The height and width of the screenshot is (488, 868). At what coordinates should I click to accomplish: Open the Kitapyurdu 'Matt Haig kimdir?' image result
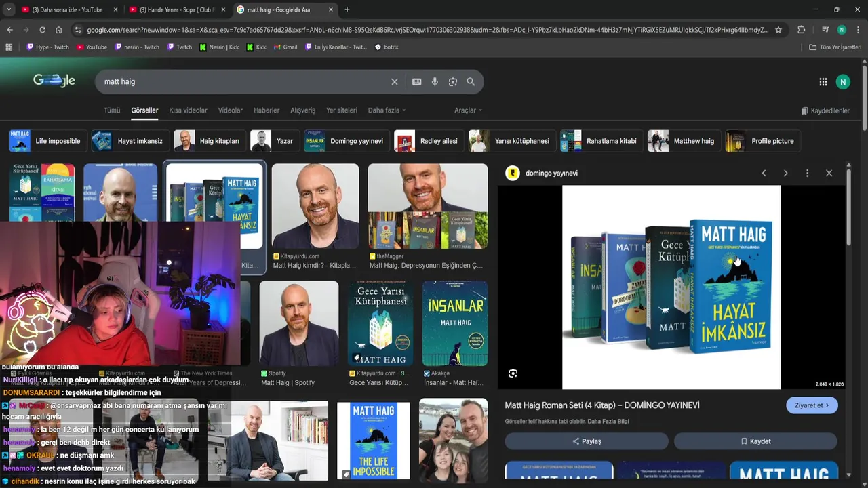pos(315,206)
